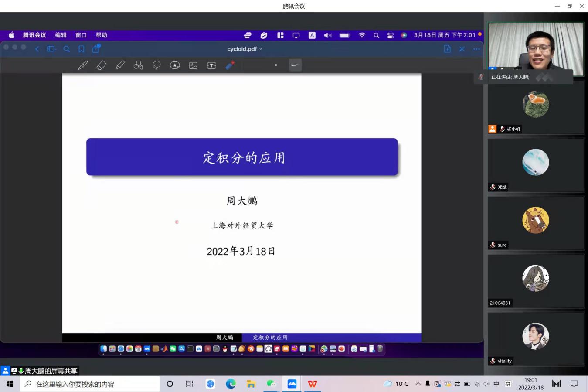Select the Pen tool in annotation toolbar
Viewport: 588px width, 392px height.
83,65
